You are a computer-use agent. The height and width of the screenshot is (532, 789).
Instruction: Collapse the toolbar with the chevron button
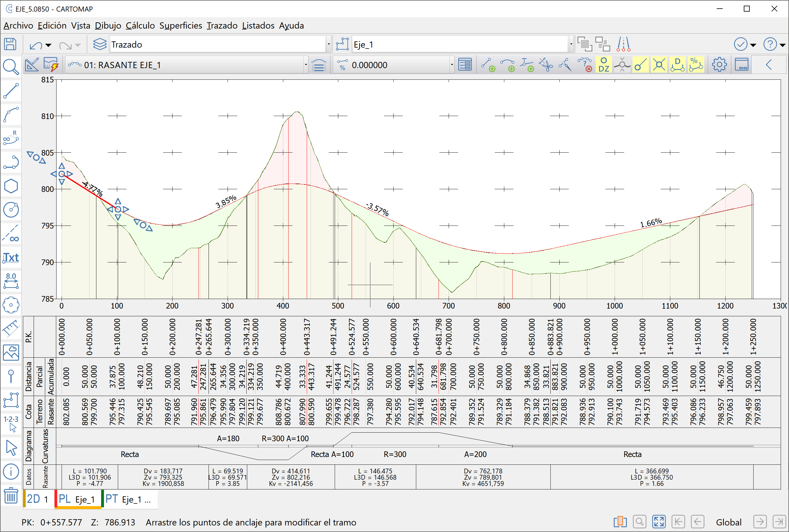tap(769, 65)
